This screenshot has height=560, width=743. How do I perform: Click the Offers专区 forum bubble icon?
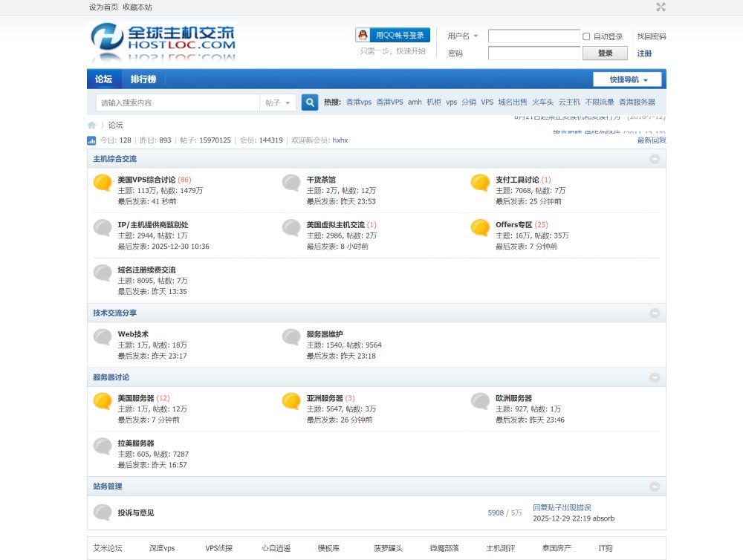[480, 228]
